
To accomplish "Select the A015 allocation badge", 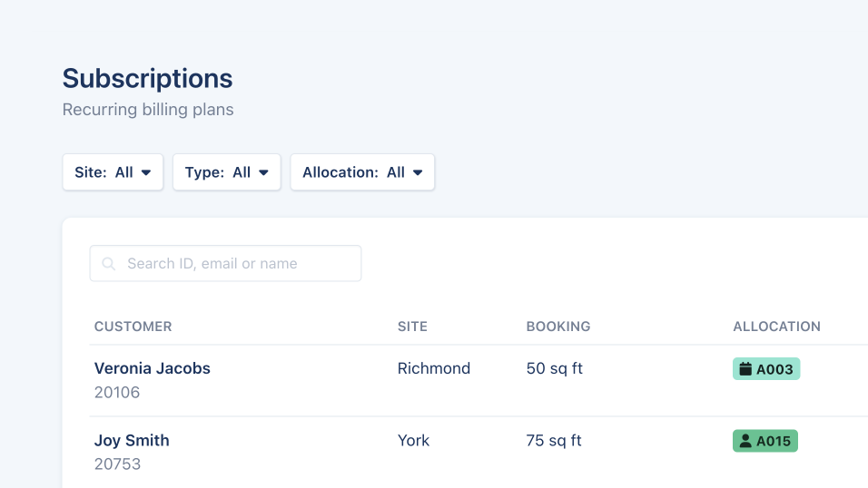I will [765, 441].
